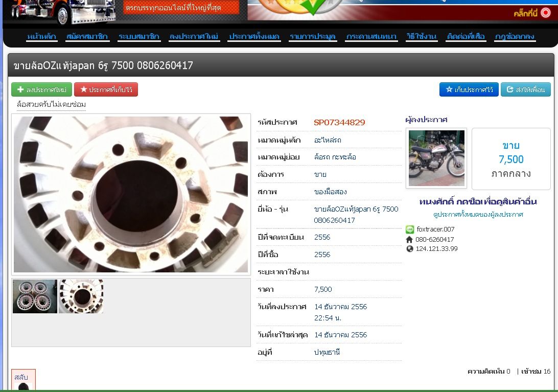Image resolution: width=558 pixels, height=392 pixels.
Task: Click the listing title header text
Action: pos(103,65)
